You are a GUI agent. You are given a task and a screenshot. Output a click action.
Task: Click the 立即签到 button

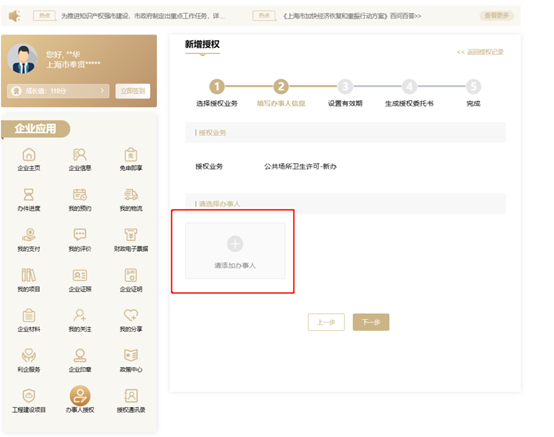[x=133, y=91]
